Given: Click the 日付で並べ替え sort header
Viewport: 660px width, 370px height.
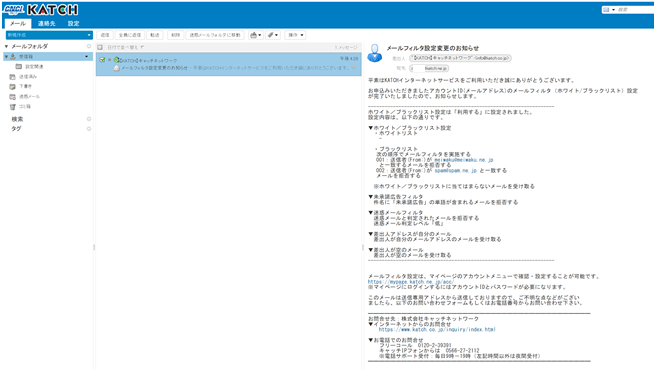Looking at the screenshot, I should click(125, 47).
